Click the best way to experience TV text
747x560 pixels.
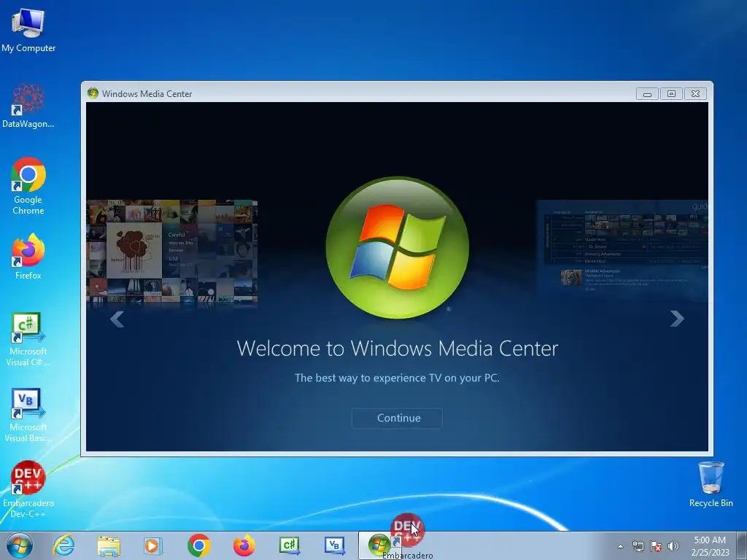click(397, 378)
